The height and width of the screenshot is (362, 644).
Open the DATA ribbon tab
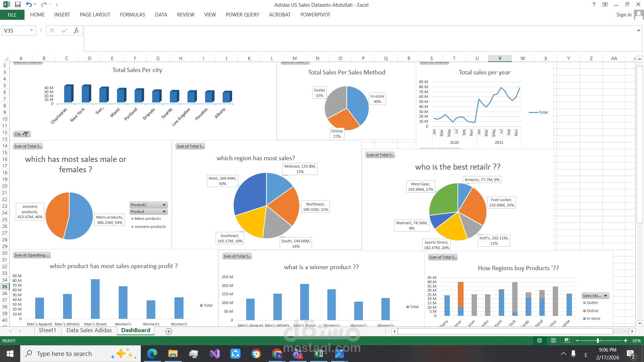[161, 15]
